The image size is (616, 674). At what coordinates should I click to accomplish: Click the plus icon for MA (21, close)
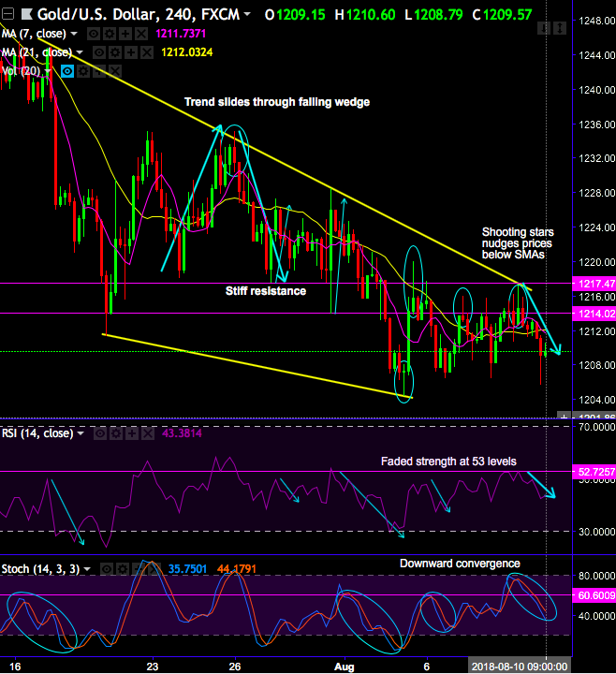pos(131,52)
